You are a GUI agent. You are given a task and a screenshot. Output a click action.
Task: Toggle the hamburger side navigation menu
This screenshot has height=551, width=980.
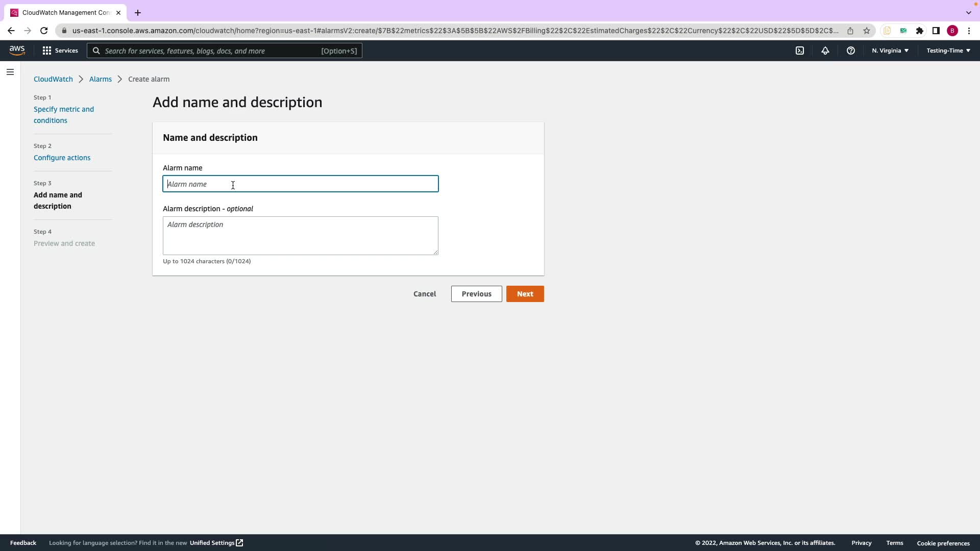click(x=10, y=72)
